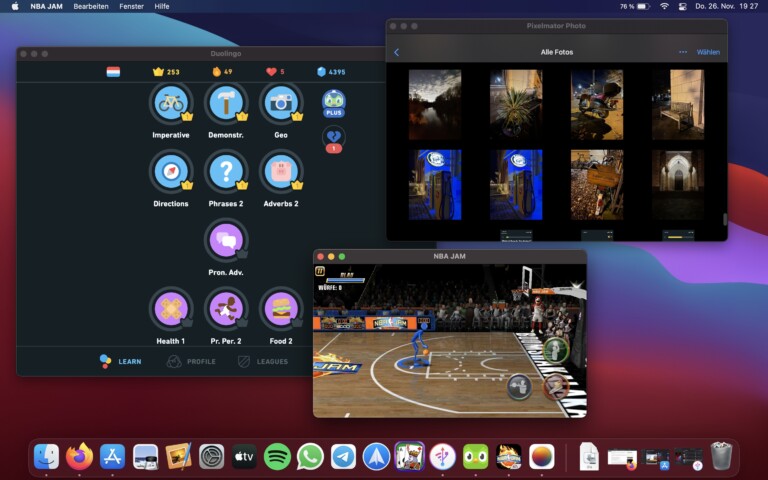Open the Geo camera lesson
The width and height of the screenshot is (768, 480).
point(281,104)
